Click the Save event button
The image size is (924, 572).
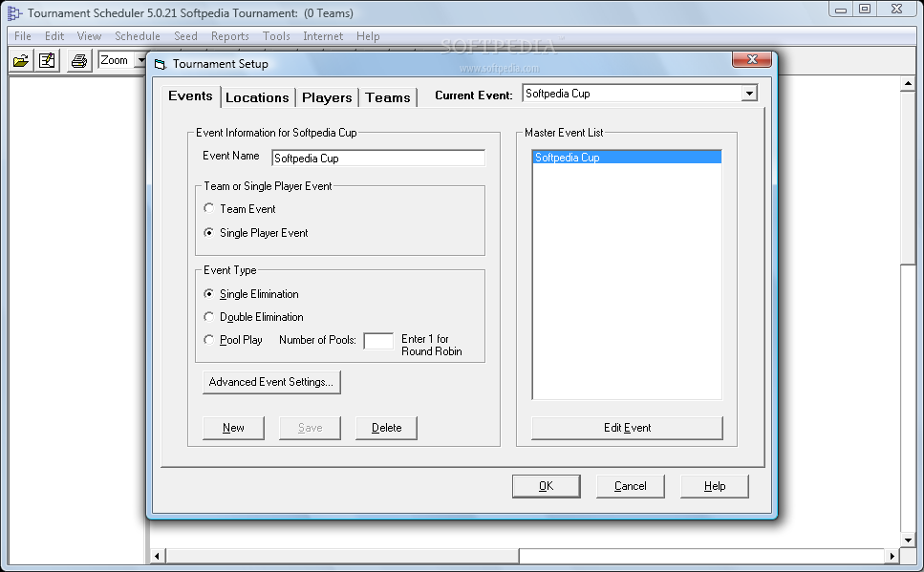(x=310, y=428)
